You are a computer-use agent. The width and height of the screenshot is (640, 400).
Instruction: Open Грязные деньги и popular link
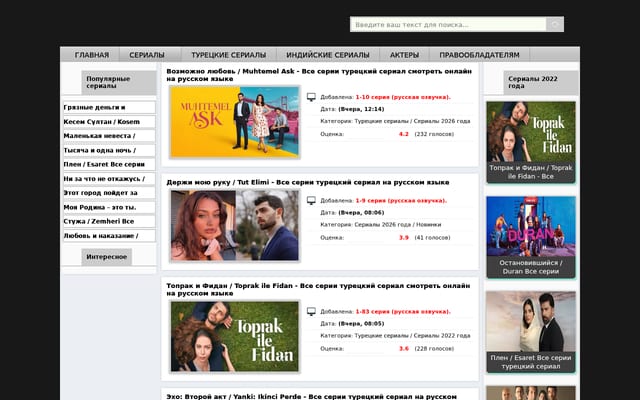click(x=109, y=107)
